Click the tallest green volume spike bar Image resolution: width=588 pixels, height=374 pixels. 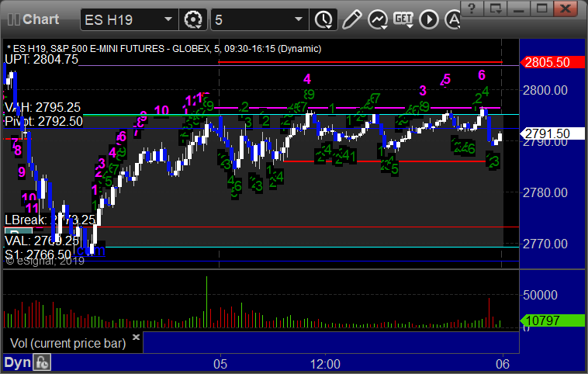(x=206, y=302)
